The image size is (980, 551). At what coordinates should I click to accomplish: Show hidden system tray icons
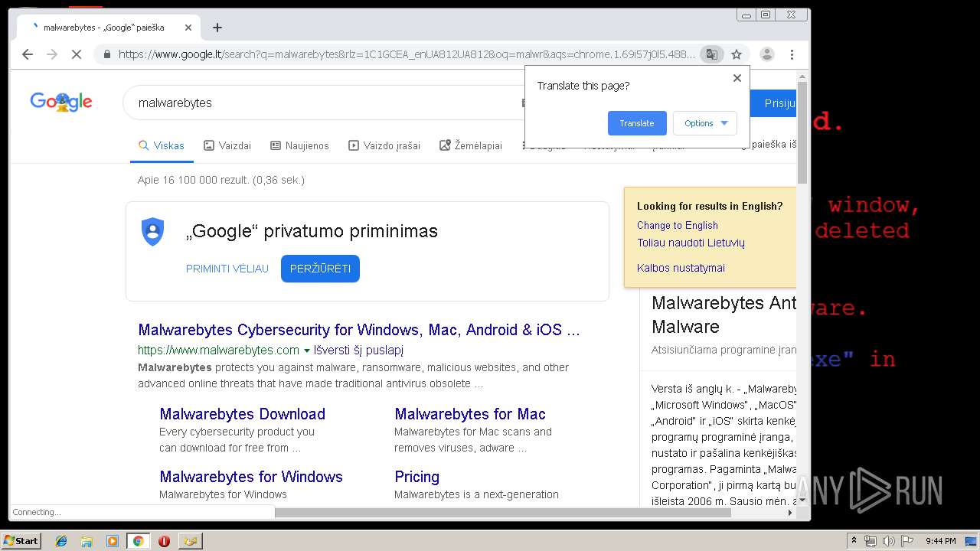[x=854, y=541]
